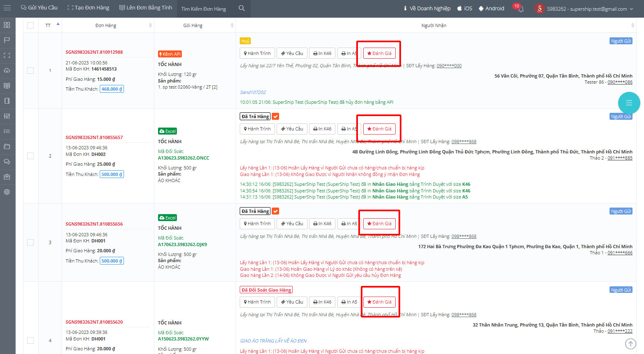Click the expand-brackets icon in sidebar
Viewport: 644px width, 354px height.
(7, 55)
